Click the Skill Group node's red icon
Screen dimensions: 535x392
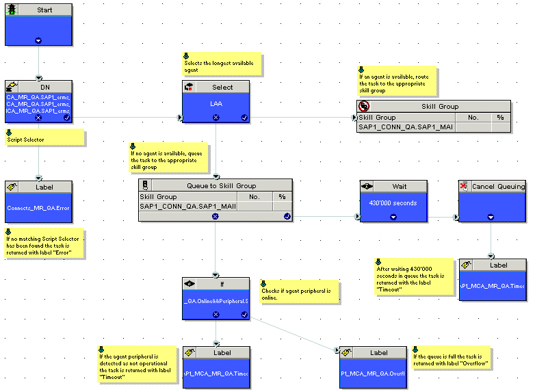pos(364,106)
